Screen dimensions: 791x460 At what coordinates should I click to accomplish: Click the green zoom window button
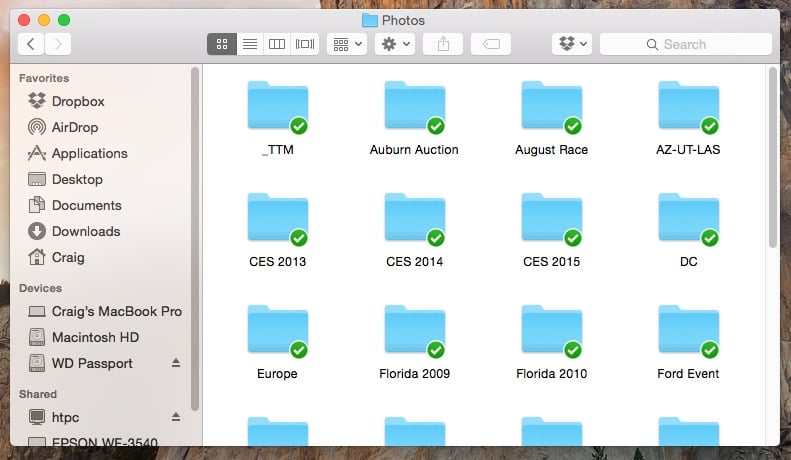pyautogui.click(x=64, y=20)
